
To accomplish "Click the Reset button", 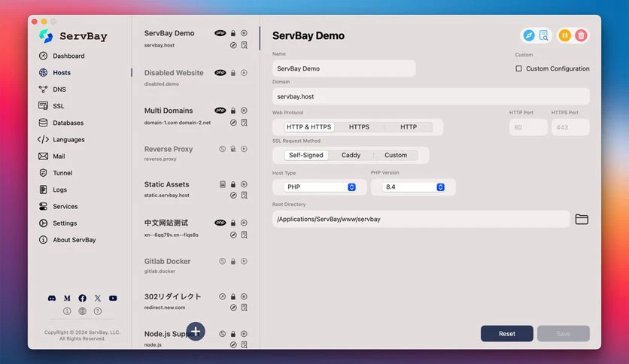I will click(507, 334).
